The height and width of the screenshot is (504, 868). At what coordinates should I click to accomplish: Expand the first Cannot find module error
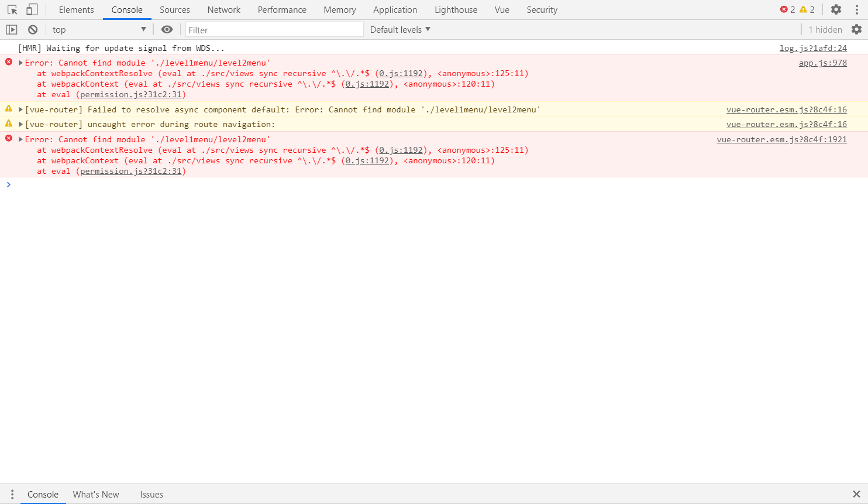coord(21,63)
